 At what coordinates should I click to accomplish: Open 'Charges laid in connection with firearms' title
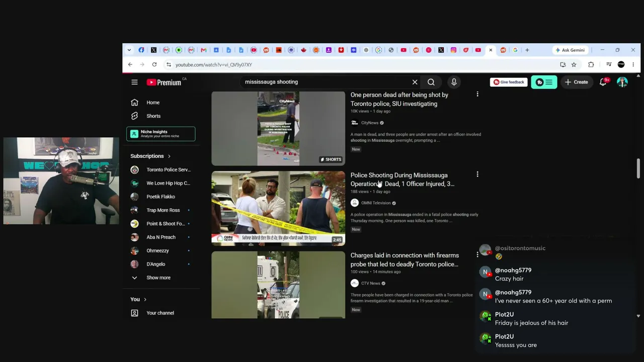coord(405,260)
